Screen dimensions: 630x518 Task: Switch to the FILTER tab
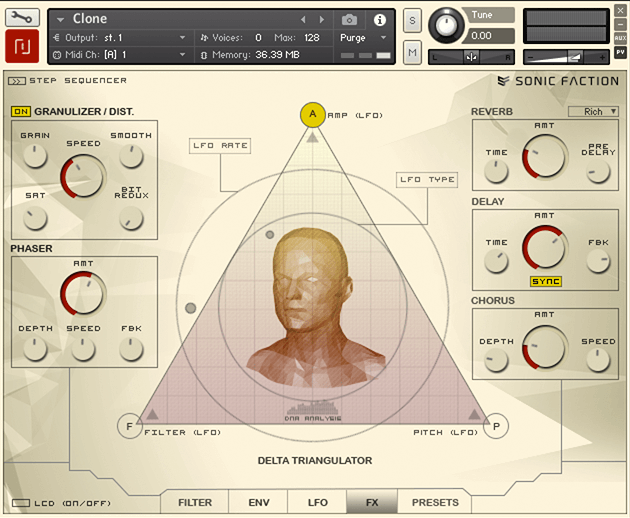195,502
